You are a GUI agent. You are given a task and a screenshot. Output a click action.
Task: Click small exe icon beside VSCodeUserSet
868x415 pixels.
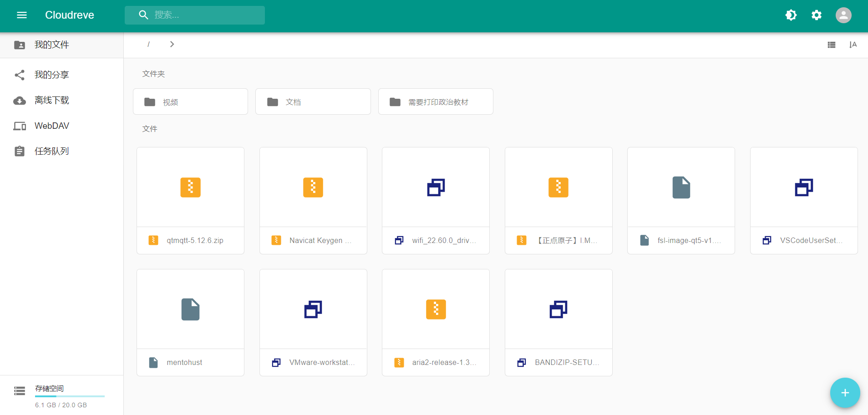(767, 240)
